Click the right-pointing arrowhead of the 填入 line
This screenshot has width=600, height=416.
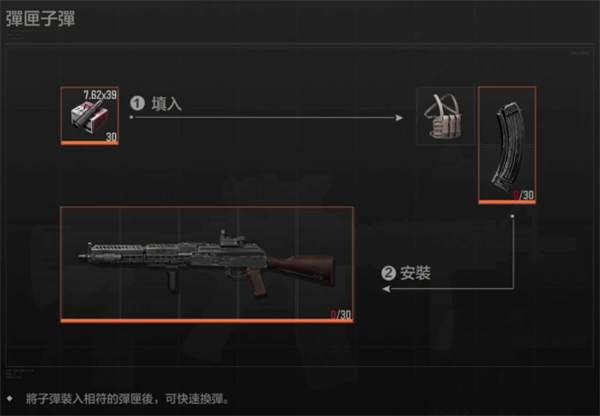[x=399, y=117]
